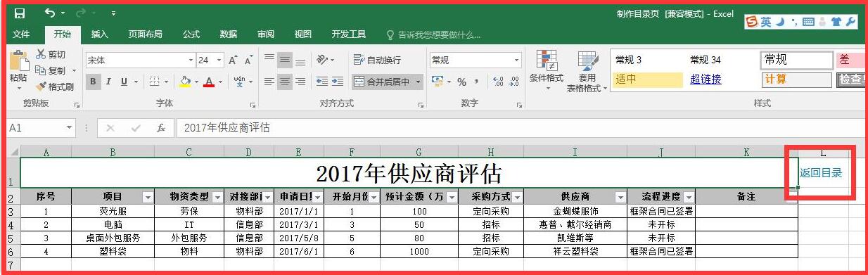Apply the 超链接 cell style
868x275 pixels.
point(706,79)
